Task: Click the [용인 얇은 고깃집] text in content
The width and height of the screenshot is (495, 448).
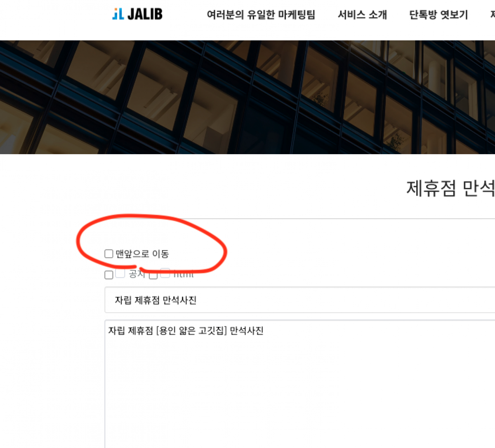Action: pos(191,331)
